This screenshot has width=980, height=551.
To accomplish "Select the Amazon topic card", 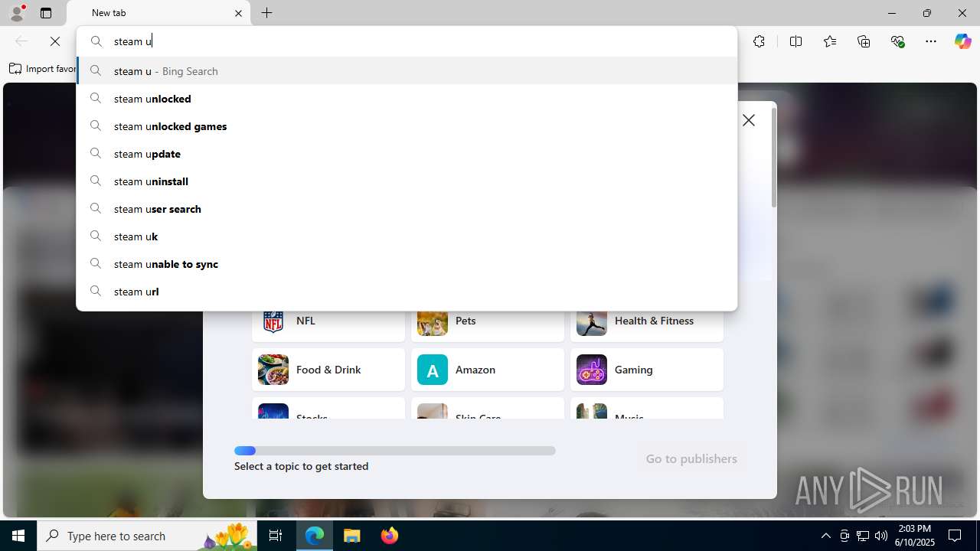I will 488,370.
